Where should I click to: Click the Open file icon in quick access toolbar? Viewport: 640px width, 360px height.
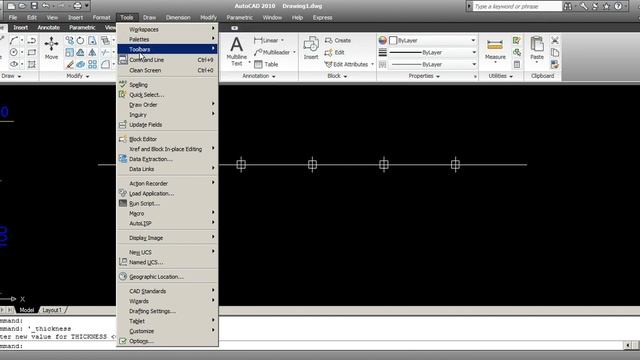(x=22, y=6)
